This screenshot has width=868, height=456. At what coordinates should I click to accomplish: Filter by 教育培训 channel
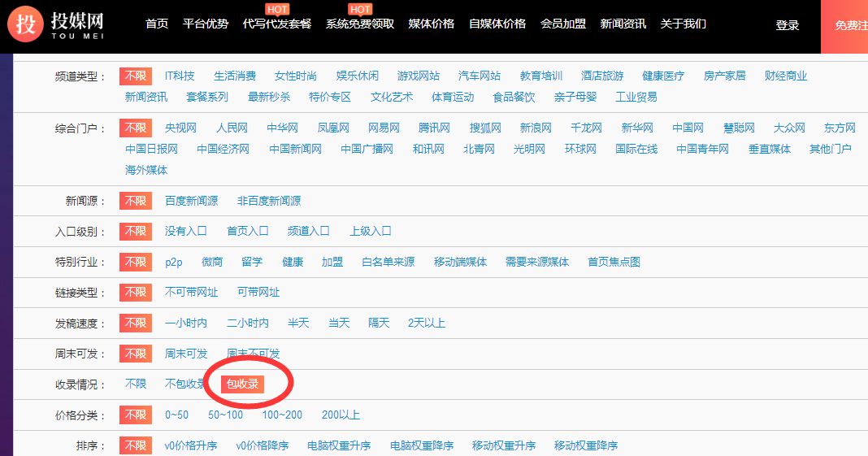[x=540, y=76]
